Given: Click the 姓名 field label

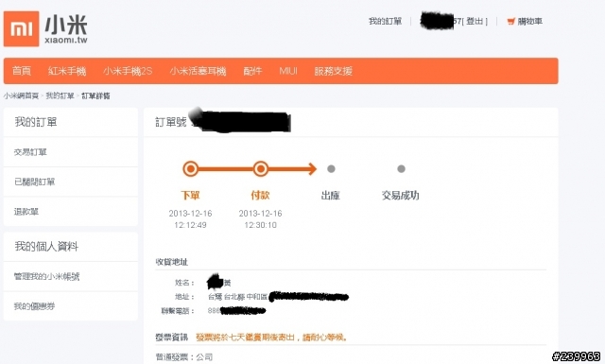Looking at the screenshot, I should click(x=185, y=283).
